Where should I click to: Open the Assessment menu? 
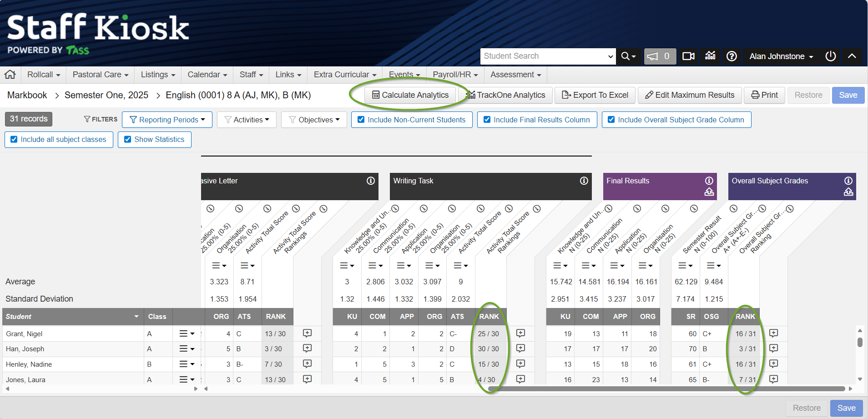click(x=515, y=75)
